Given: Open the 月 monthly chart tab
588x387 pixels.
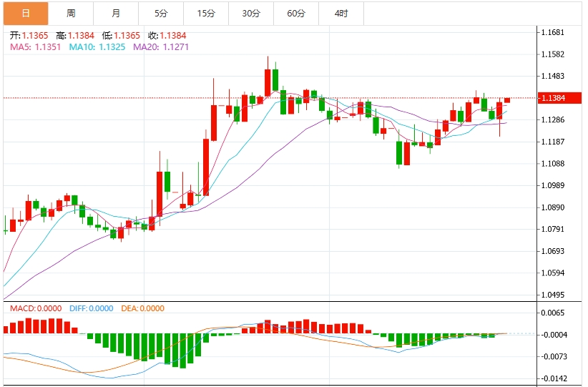Looking at the screenshot, I should (x=116, y=14).
